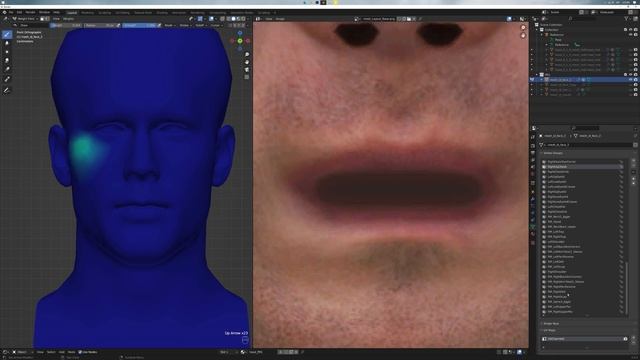Move vertex group down in the list

(634, 183)
